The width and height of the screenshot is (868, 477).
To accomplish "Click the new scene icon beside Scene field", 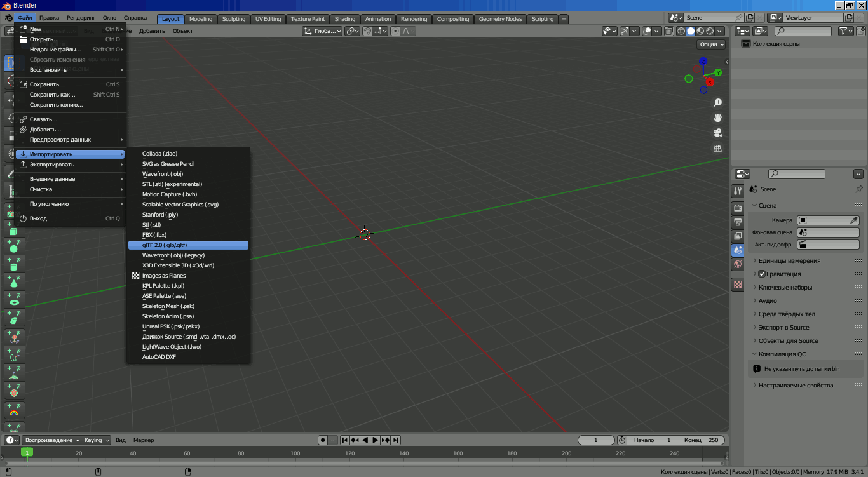I will (x=749, y=18).
